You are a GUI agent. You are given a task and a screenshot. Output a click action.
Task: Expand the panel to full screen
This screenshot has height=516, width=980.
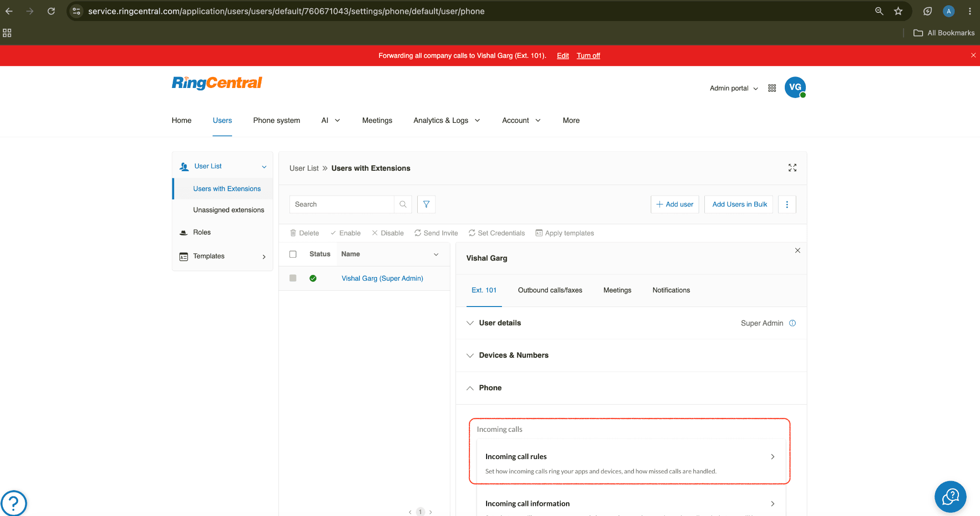click(x=792, y=168)
